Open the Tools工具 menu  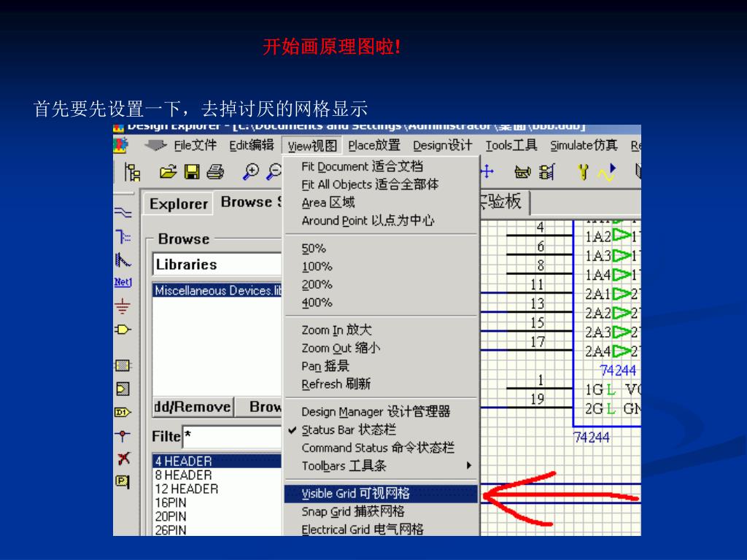point(511,145)
